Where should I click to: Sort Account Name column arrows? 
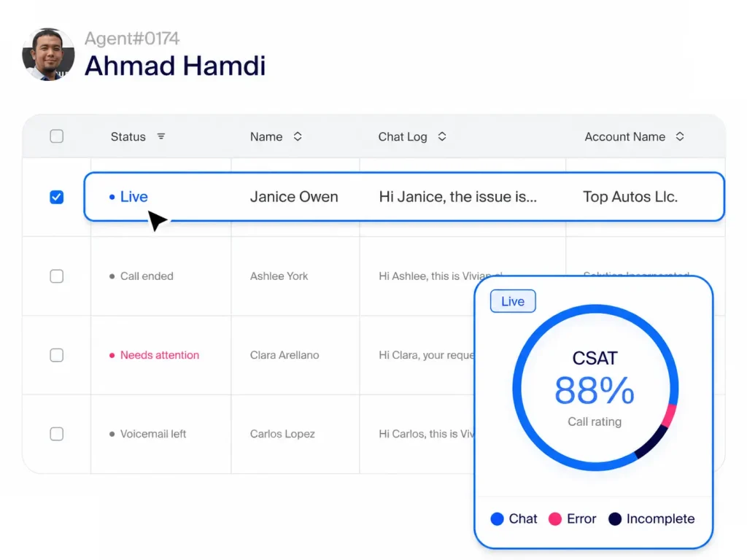(680, 136)
